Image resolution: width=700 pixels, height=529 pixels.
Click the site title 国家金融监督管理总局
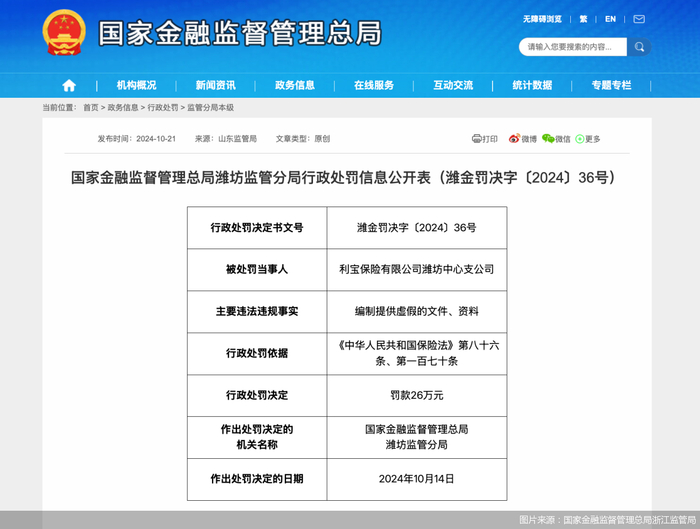click(x=240, y=33)
